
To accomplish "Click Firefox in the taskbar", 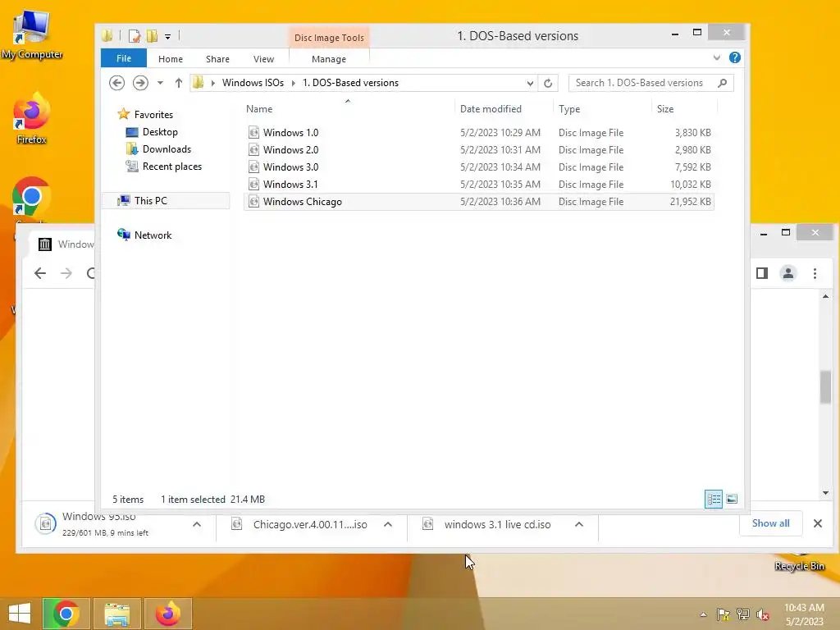I will pyautogui.click(x=167, y=614).
